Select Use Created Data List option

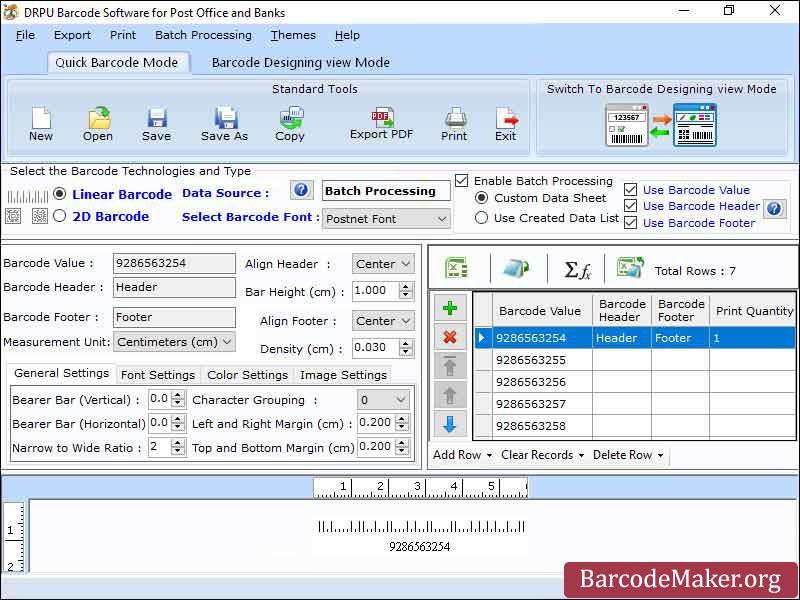(x=481, y=218)
